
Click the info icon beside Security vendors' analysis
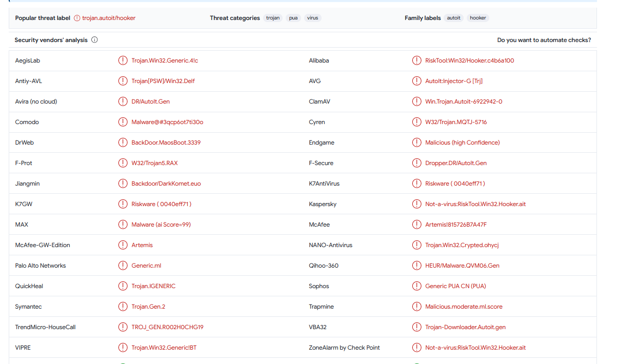(x=94, y=40)
